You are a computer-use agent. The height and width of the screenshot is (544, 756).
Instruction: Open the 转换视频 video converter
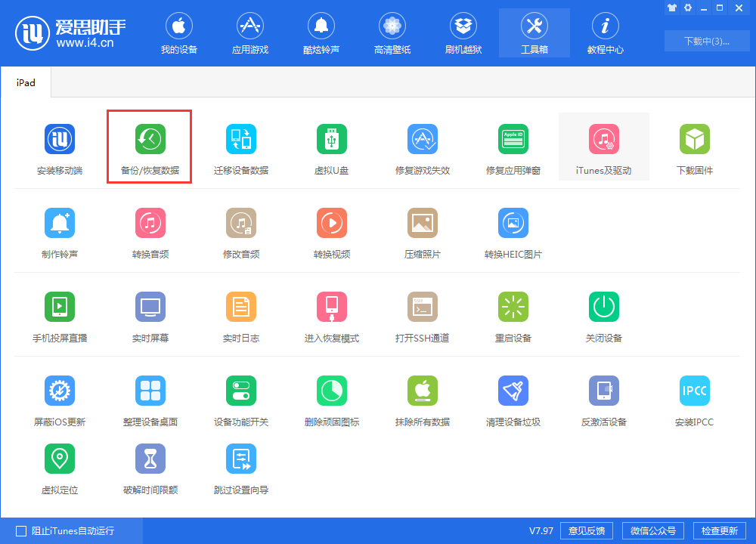[331, 230]
